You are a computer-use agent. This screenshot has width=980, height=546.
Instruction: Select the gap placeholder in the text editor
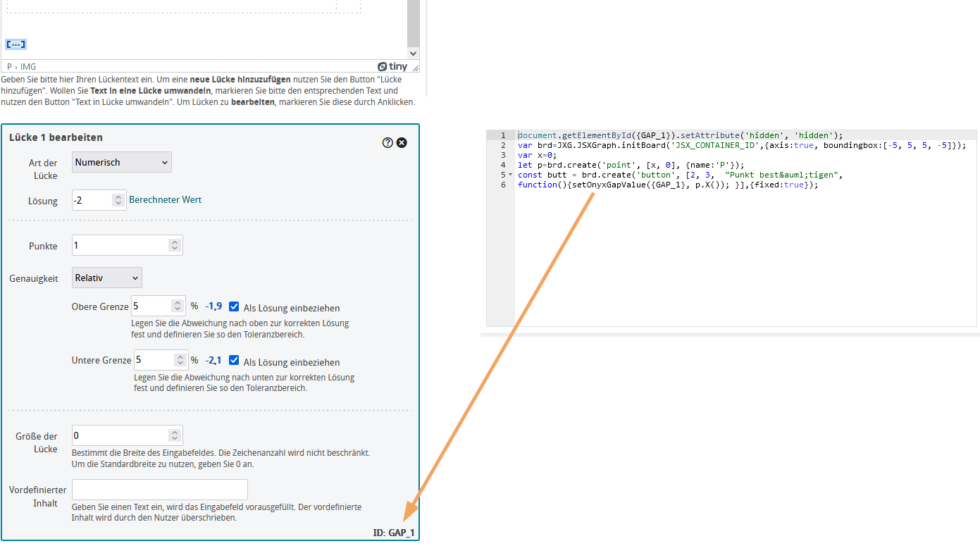pos(15,44)
